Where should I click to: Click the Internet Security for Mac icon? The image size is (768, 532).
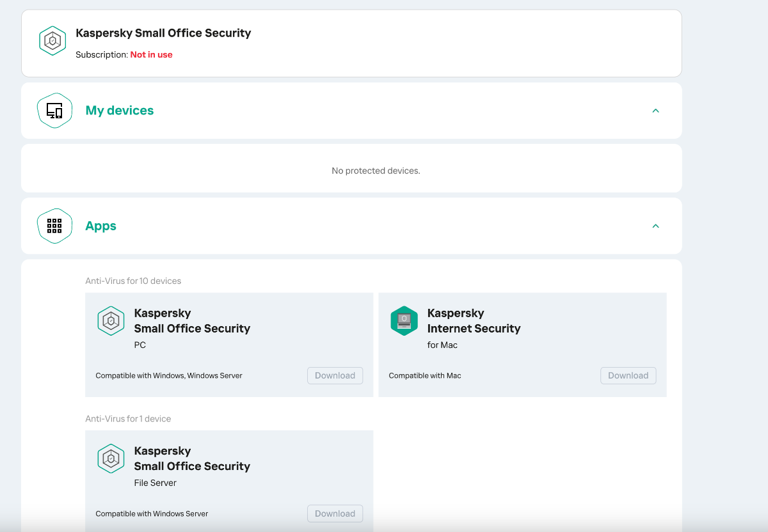click(404, 320)
